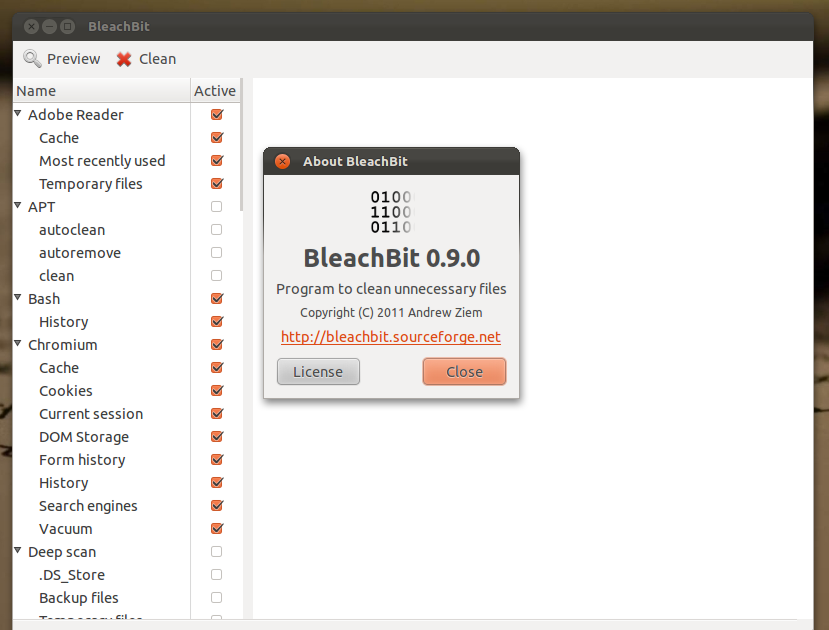Image resolution: width=829 pixels, height=630 pixels.
Task: Enable the .DS_Store checkbox
Action: [216, 574]
